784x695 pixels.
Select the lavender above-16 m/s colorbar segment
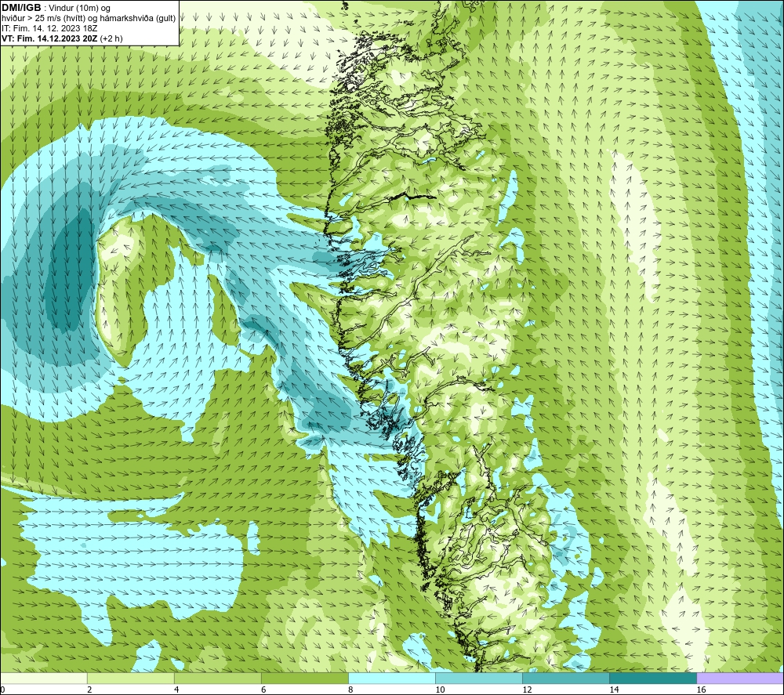point(740,678)
